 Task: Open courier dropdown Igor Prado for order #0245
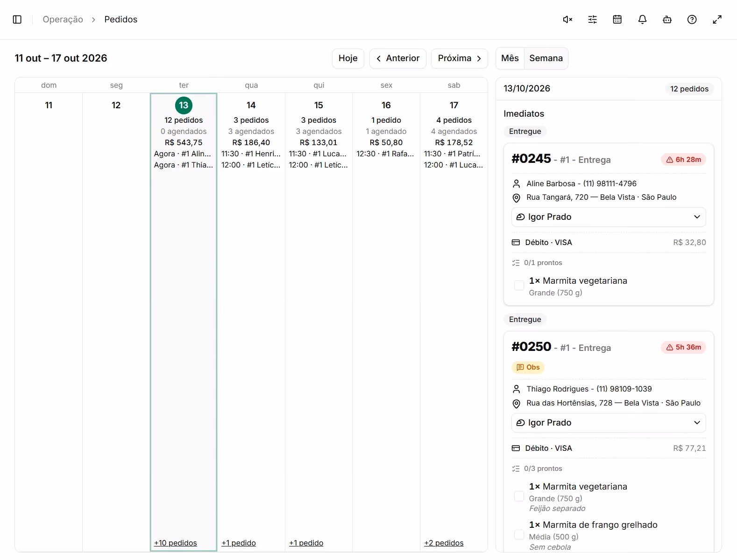coord(609,217)
